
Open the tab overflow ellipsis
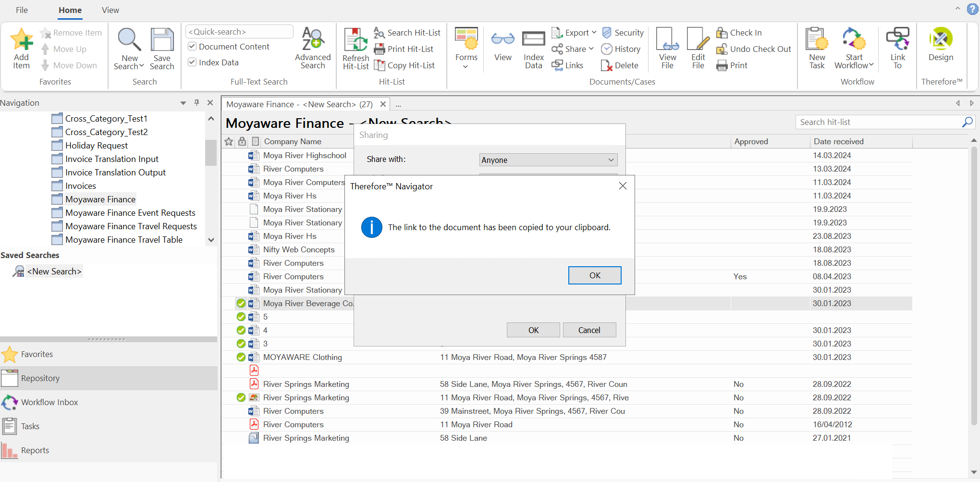pyautogui.click(x=398, y=104)
